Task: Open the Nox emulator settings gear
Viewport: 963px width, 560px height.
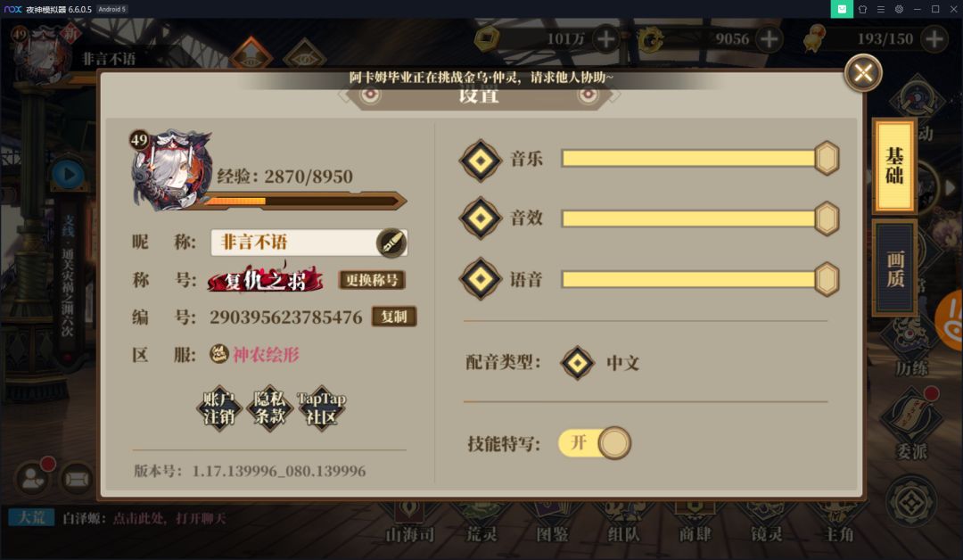Action: pos(899,9)
